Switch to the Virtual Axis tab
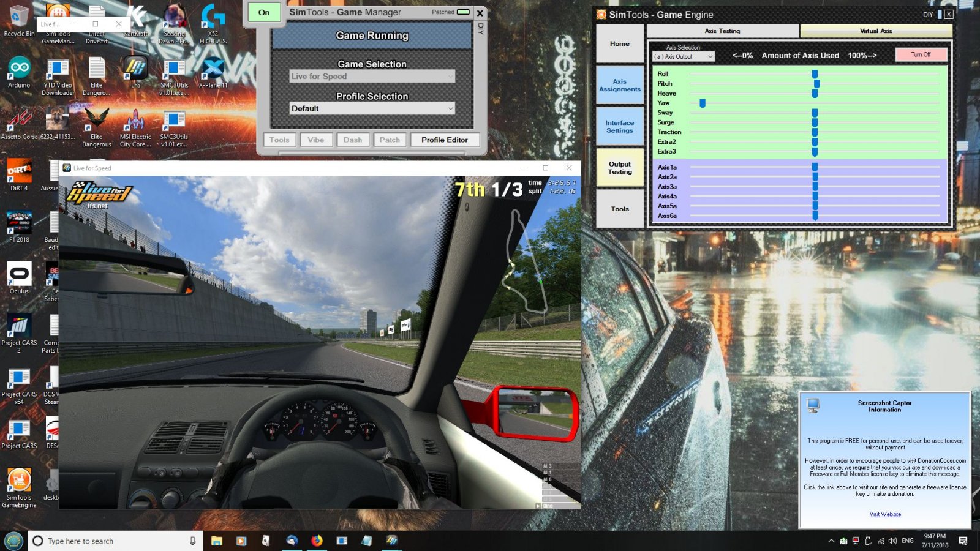Image resolution: width=980 pixels, height=551 pixels. click(876, 31)
